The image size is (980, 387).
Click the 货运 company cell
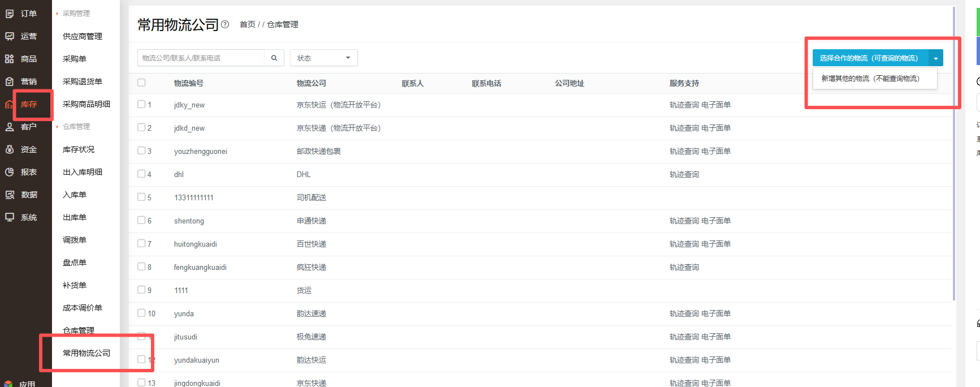click(304, 290)
